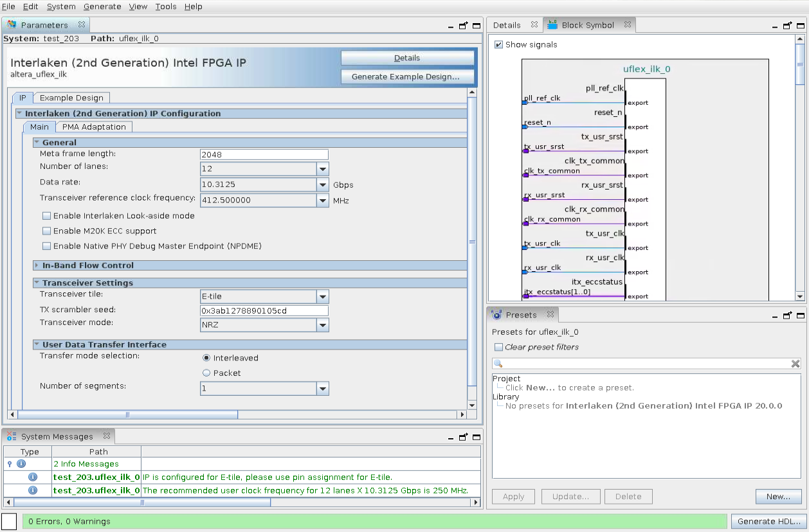
Task: Click the info icon in the 2 Info Messages row
Action: [x=21, y=464]
